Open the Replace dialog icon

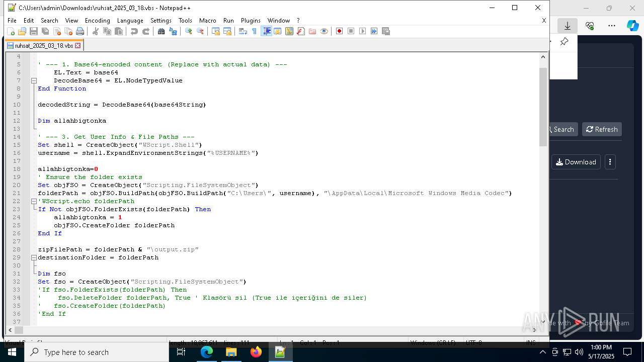click(x=173, y=31)
